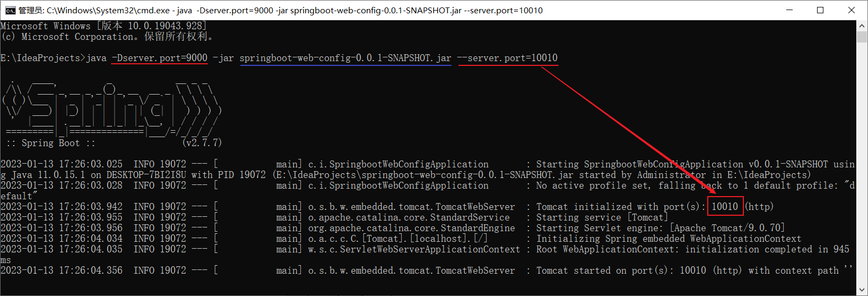
Task: Close the command prompt window
Action: point(852,10)
